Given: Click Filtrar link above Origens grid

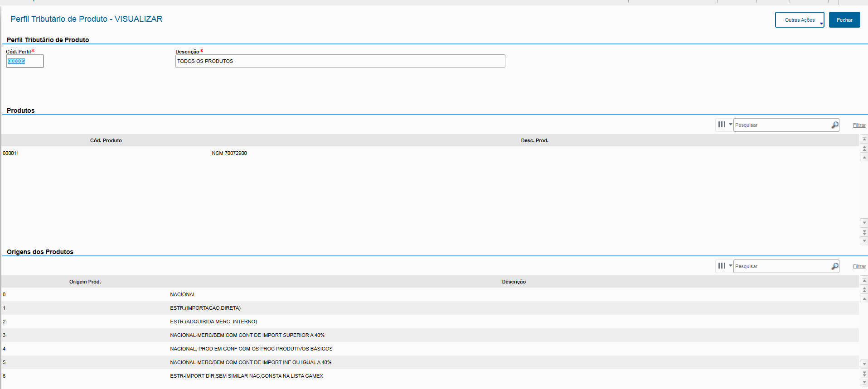Looking at the screenshot, I should coord(859,267).
